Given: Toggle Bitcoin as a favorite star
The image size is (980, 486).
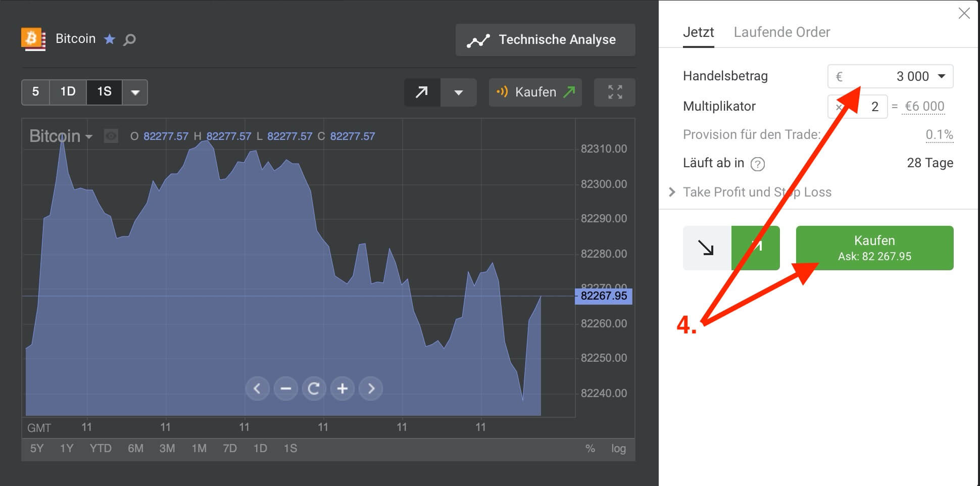Looking at the screenshot, I should click(109, 39).
